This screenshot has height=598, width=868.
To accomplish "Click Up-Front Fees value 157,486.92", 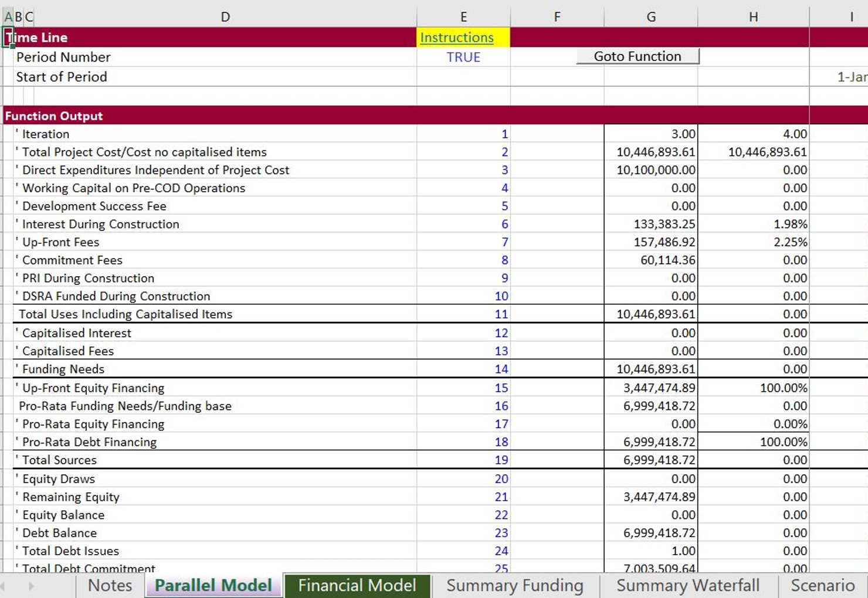I will click(651, 242).
